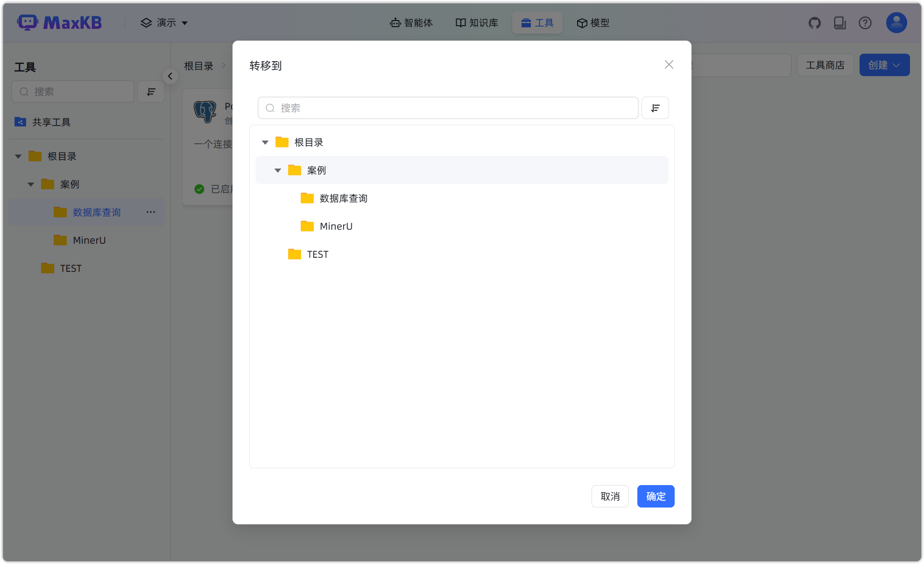
Task: Switch to the 智能体 tab
Action: click(x=411, y=22)
